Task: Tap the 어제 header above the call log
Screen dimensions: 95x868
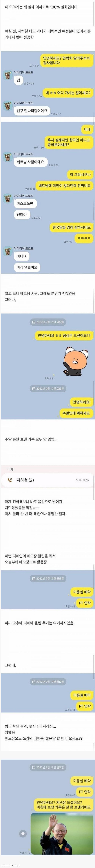Action: click(x=10, y=469)
